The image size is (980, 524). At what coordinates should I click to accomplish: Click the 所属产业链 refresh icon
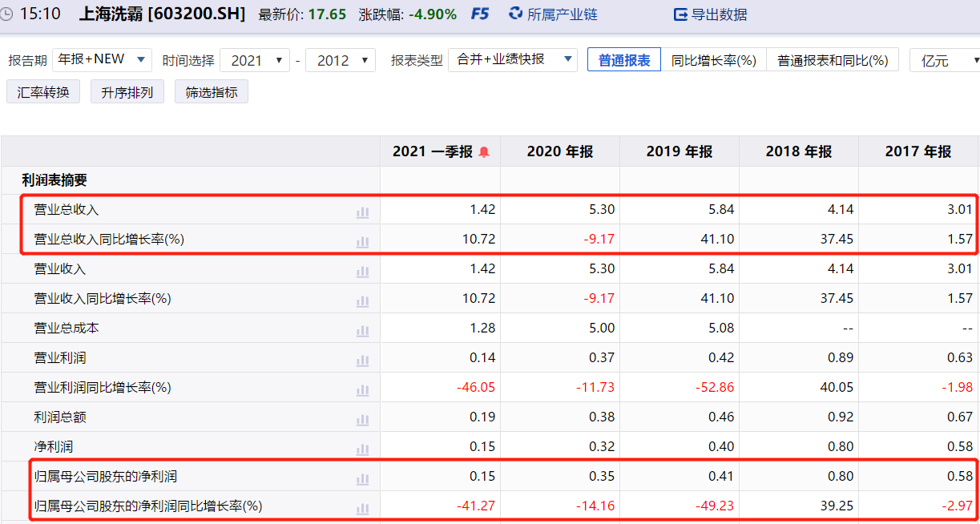(516, 14)
